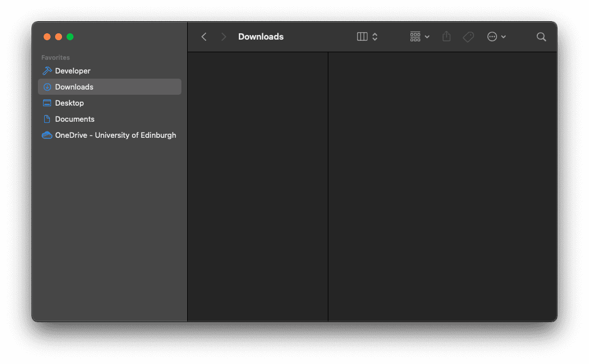Open the Desktop folder from sidebar
Screen dimensions: 589x364
coord(69,103)
